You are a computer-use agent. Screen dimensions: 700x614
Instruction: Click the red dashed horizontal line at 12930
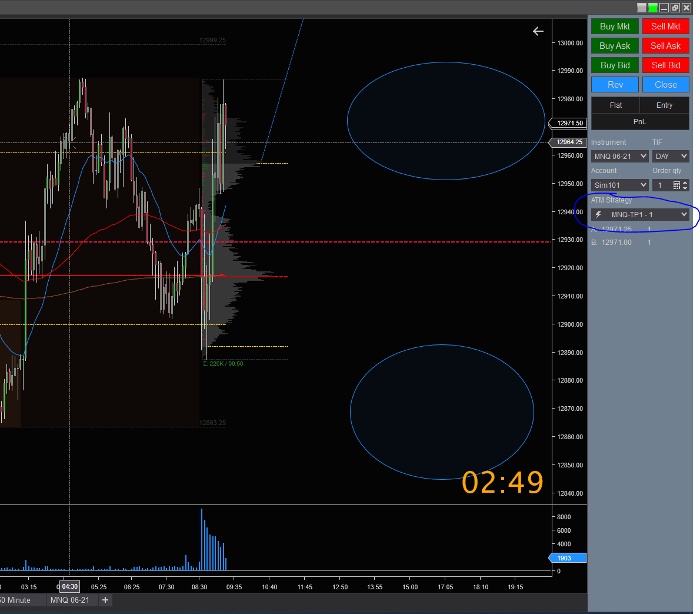click(x=275, y=242)
